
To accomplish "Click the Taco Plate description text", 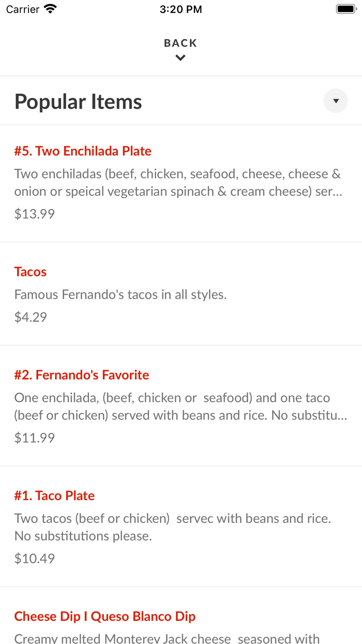I will coord(173,527).
